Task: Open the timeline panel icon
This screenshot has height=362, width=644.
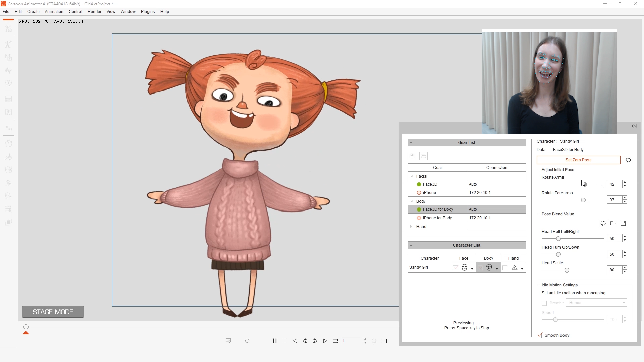Action: click(x=384, y=341)
